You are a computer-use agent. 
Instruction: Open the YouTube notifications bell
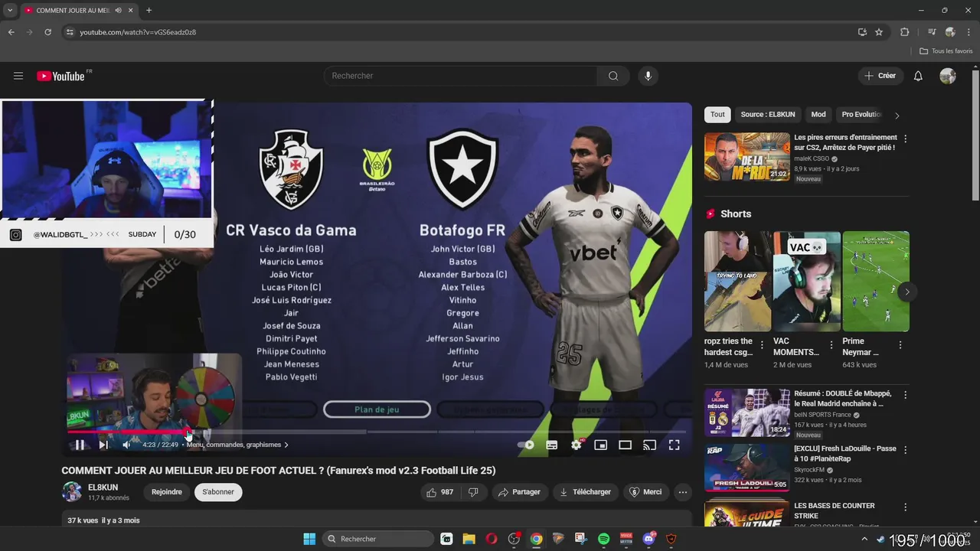918,76
